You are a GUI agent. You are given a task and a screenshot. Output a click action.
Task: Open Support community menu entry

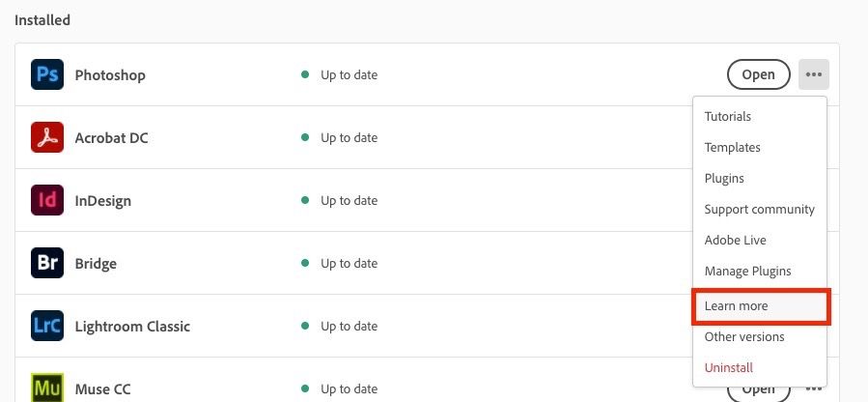click(x=760, y=210)
